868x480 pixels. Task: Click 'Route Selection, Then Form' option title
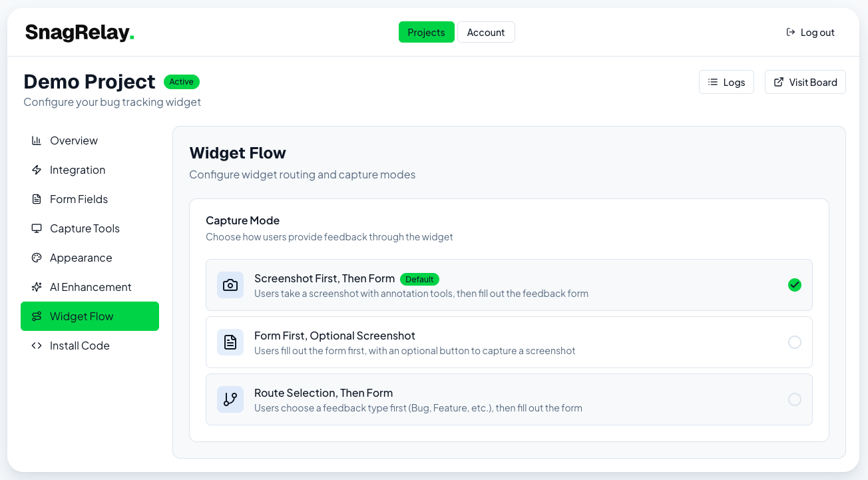tap(324, 393)
